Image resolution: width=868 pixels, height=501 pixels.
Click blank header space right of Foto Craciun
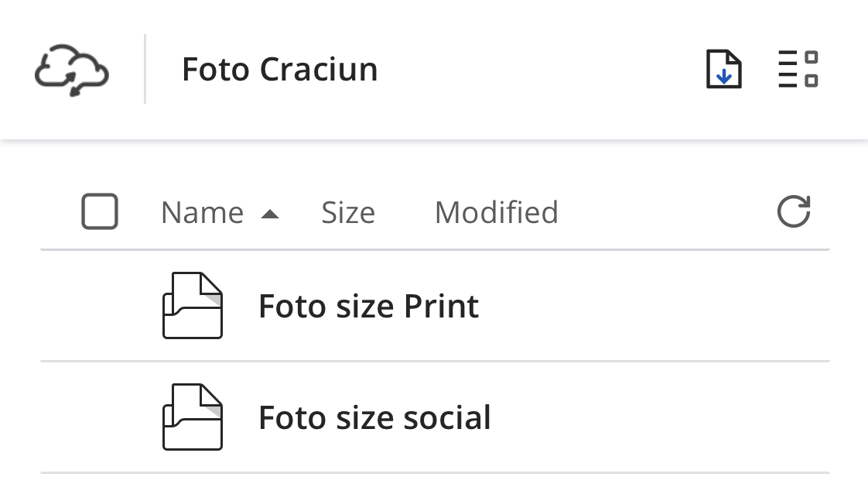542,70
